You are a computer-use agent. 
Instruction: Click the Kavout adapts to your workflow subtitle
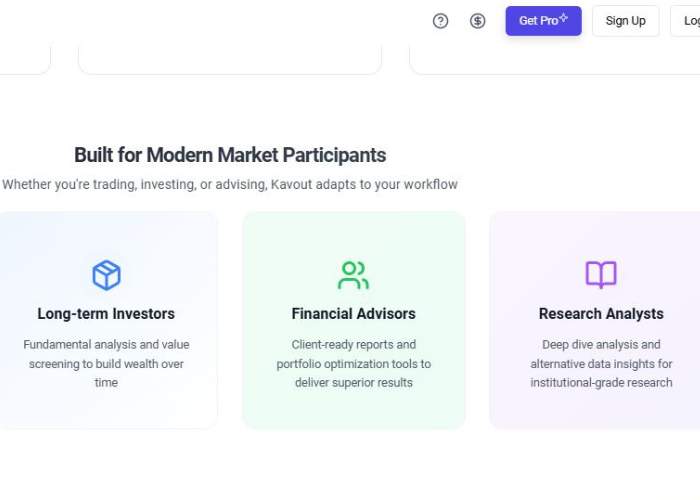pos(230,184)
